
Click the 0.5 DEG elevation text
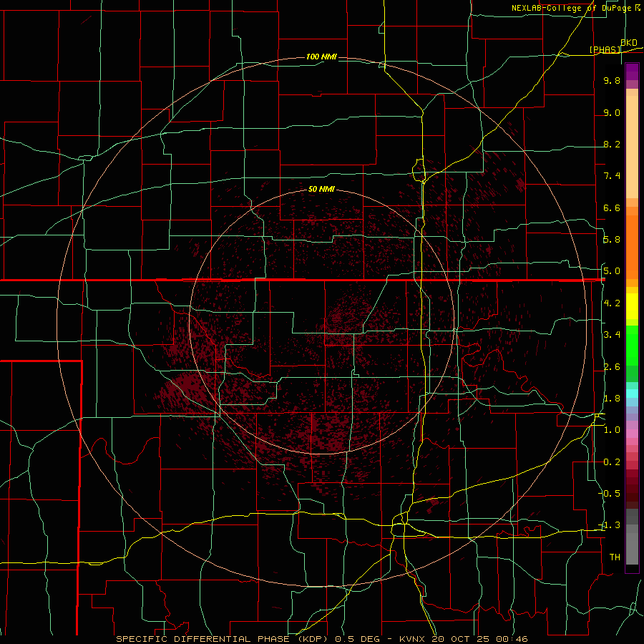(358, 639)
